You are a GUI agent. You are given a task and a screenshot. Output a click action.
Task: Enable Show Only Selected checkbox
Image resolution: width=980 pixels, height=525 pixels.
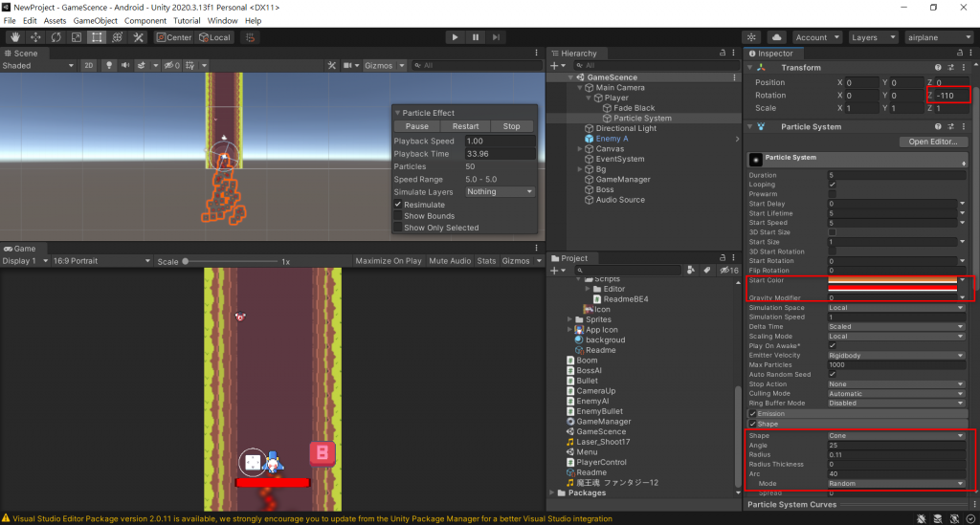coord(397,228)
